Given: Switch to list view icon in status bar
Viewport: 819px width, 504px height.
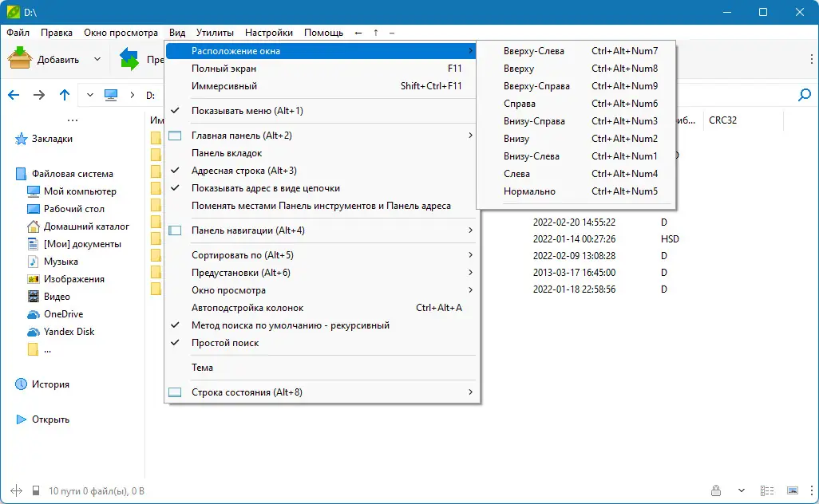Looking at the screenshot, I should [767, 491].
